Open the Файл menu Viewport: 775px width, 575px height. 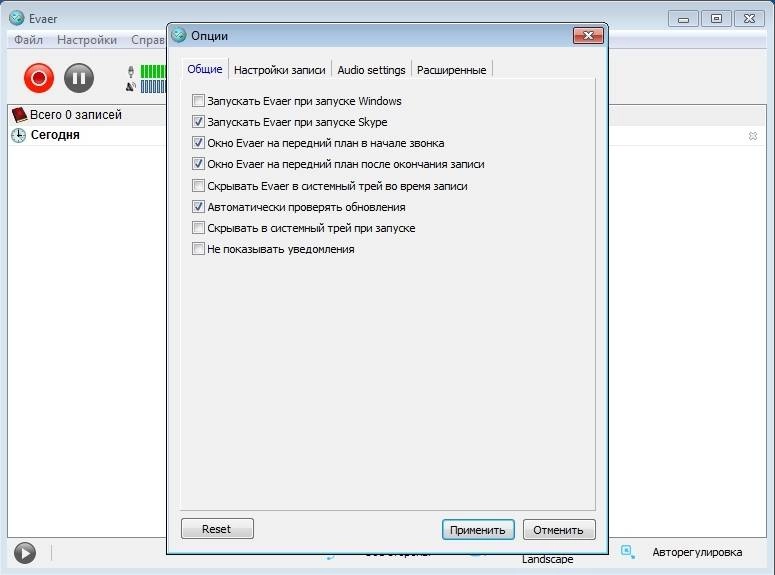click(x=28, y=40)
